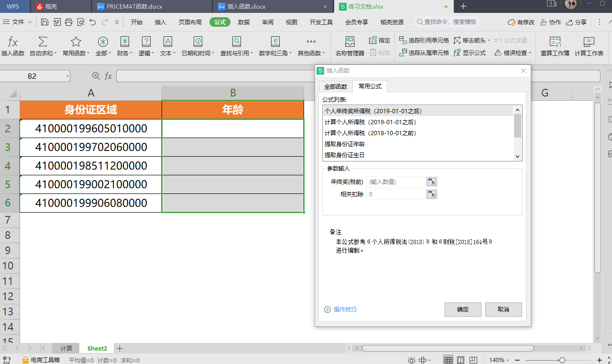Screen dimensions: 612x364
Task: Open the 数据 ribbon tab
Action: [x=244, y=22]
